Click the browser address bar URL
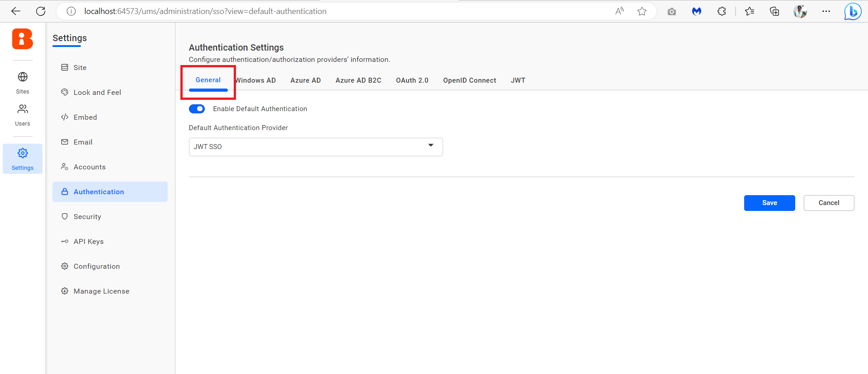This screenshot has width=868, height=374. coord(205,11)
